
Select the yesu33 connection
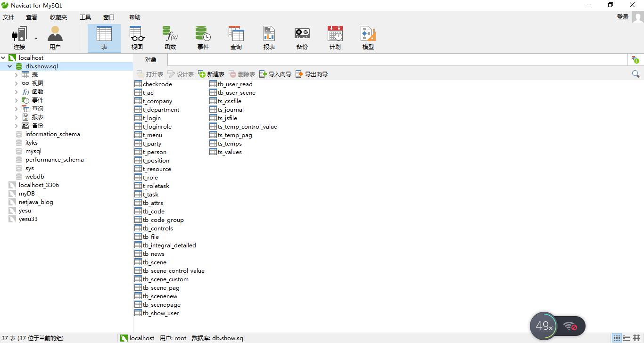(28, 219)
